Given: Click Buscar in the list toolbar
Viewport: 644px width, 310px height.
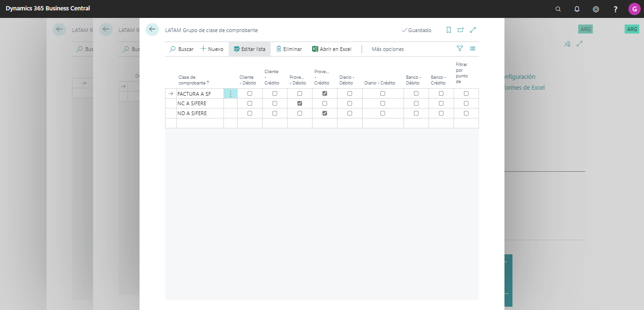Looking at the screenshot, I should click(182, 49).
